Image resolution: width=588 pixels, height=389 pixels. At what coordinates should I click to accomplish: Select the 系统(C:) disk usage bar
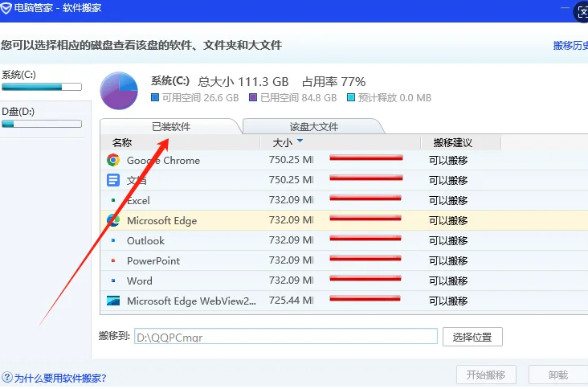(42, 86)
